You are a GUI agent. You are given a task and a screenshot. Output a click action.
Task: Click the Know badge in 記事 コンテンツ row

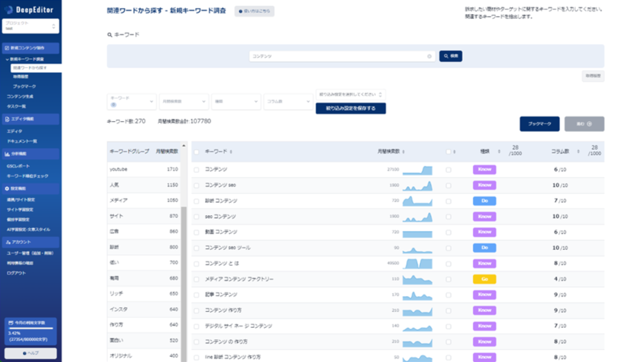pyautogui.click(x=484, y=295)
